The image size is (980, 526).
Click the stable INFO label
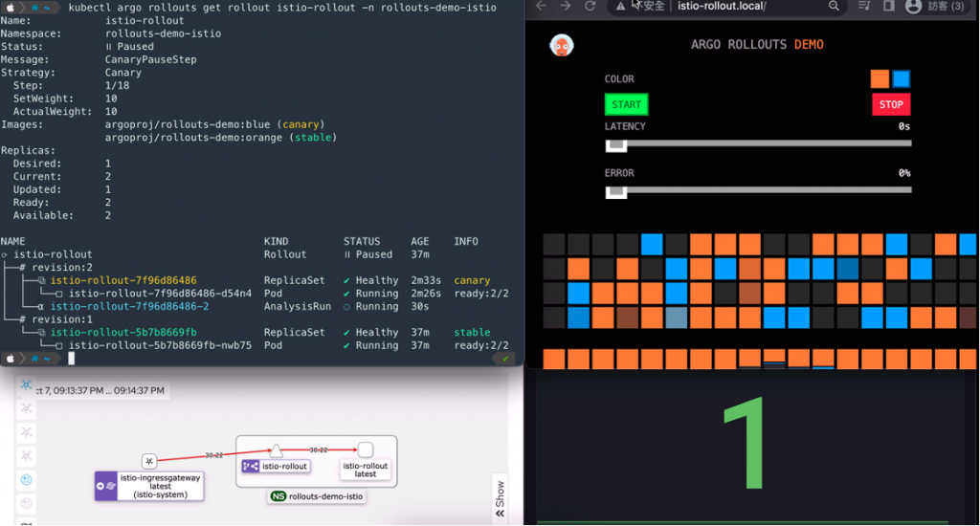(472, 333)
